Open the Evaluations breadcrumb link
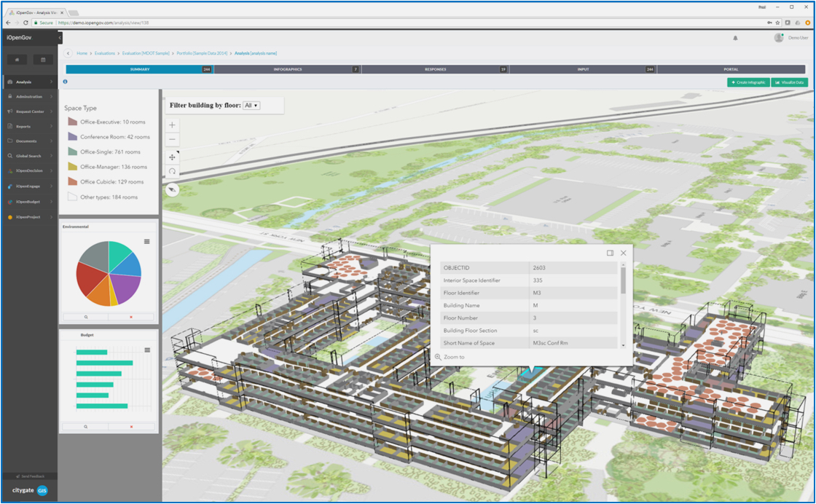This screenshot has height=504, width=816. click(105, 53)
